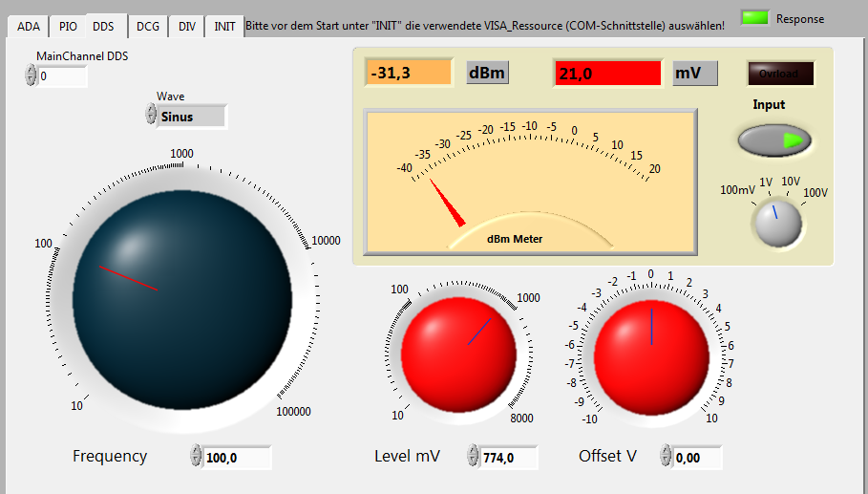Open the DIV tab
Image resolution: width=868 pixels, height=494 pixels.
point(186,27)
